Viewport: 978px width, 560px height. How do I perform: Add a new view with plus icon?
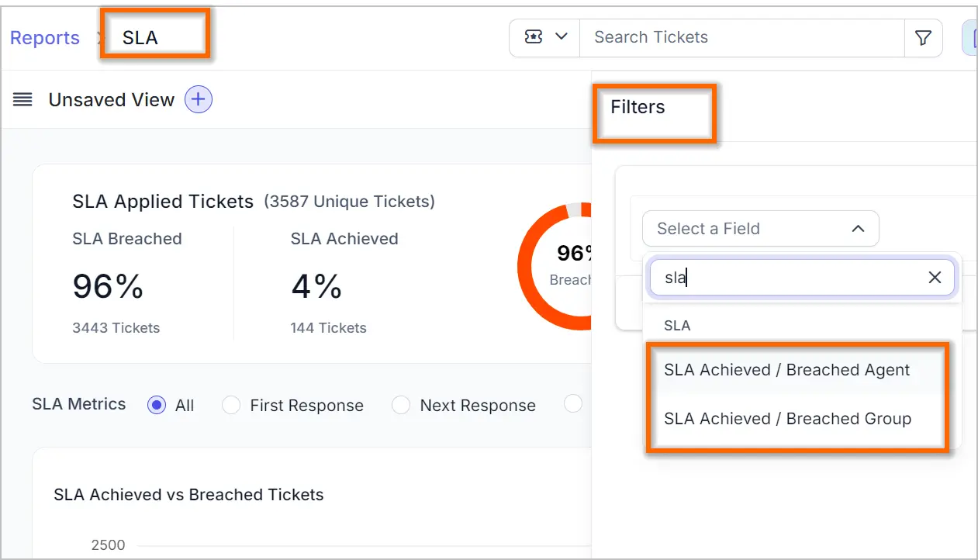[199, 99]
